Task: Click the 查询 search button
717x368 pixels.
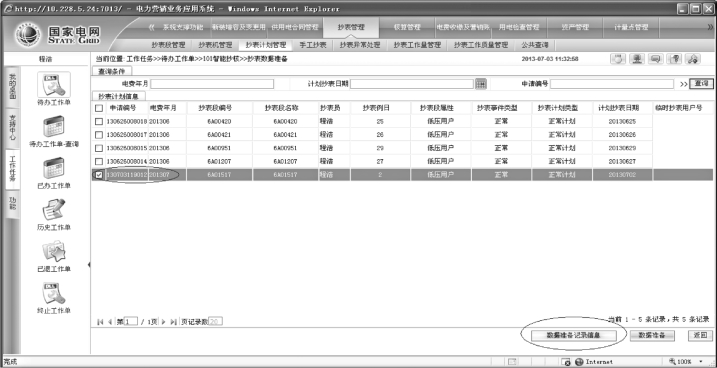Action: (701, 84)
